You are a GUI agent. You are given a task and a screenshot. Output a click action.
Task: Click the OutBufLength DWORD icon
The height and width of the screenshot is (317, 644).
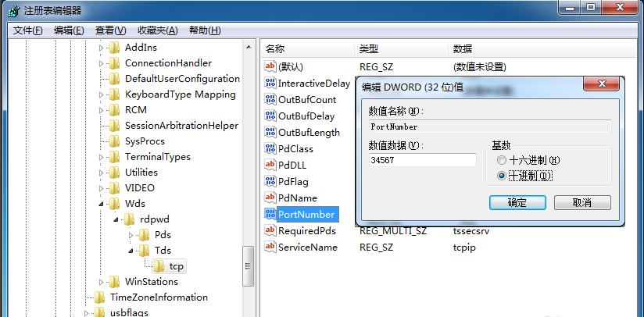[270, 132]
